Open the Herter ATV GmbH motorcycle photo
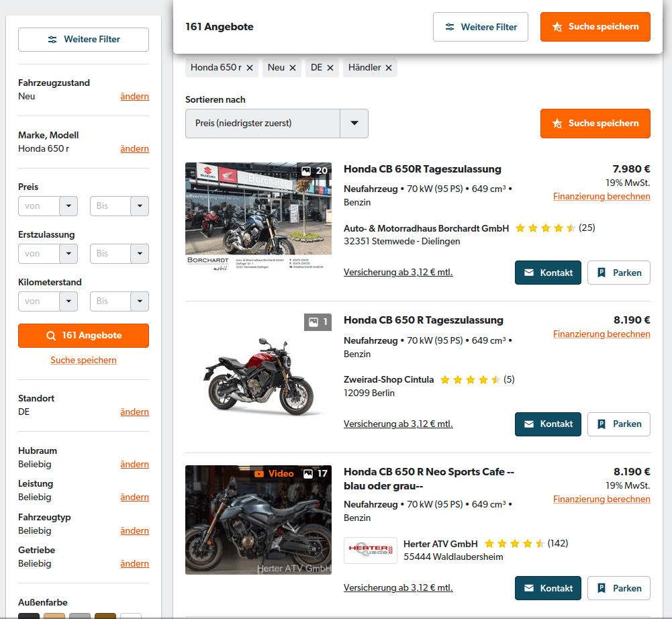The image size is (672, 619). tap(258, 520)
